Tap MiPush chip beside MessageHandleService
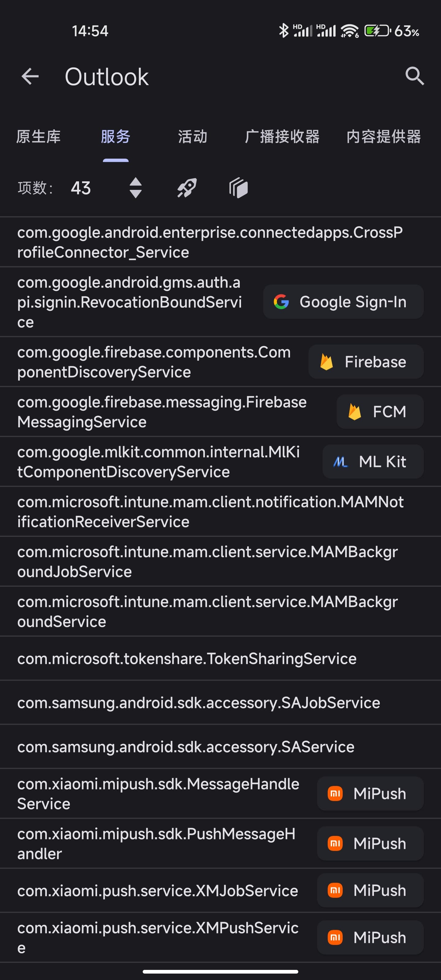441x980 pixels. (370, 793)
